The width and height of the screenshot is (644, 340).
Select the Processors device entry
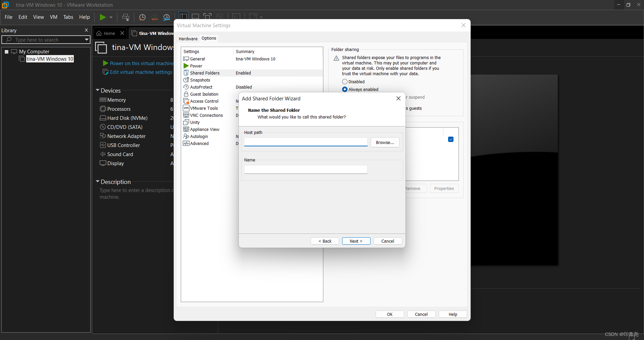click(x=119, y=109)
